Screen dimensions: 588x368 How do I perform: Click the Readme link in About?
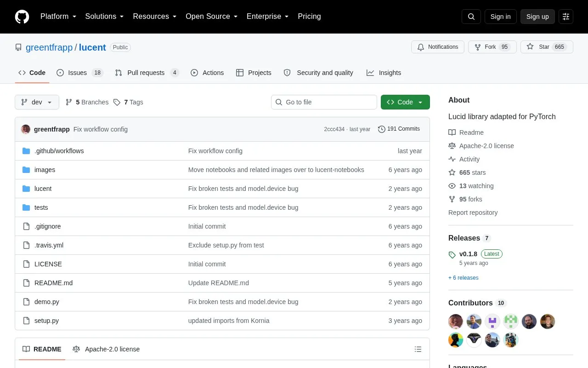(466, 132)
